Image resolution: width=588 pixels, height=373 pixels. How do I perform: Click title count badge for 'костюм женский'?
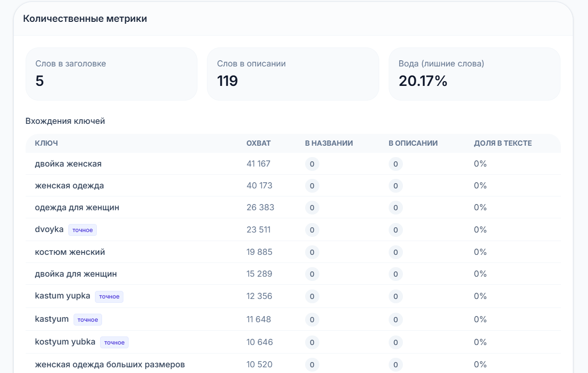tap(312, 252)
